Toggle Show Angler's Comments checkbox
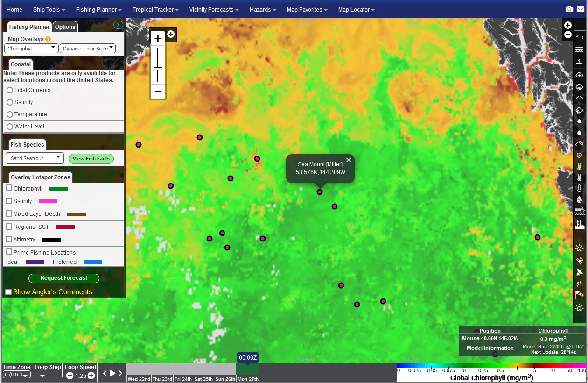This screenshot has width=588, height=383. pos(8,292)
